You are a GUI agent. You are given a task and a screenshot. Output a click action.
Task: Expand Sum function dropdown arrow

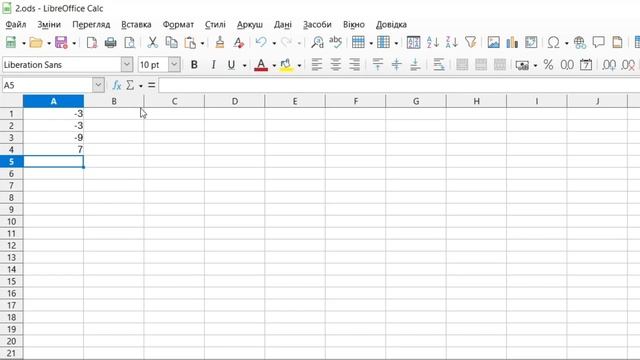[141, 86]
